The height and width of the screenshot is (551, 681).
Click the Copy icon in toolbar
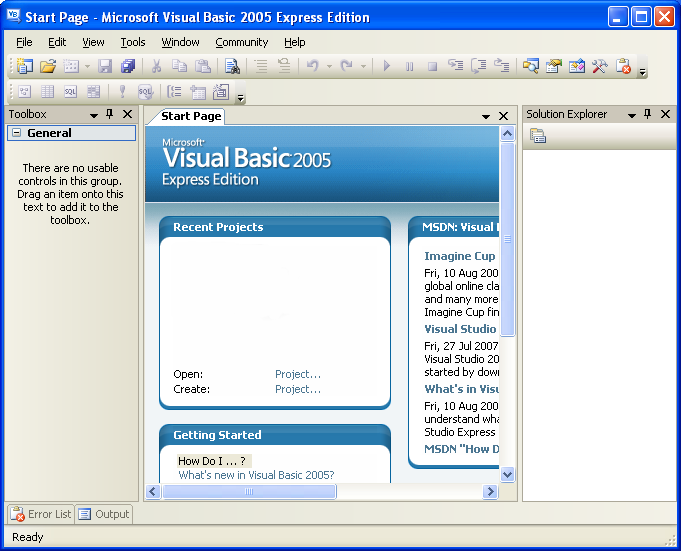(x=179, y=66)
